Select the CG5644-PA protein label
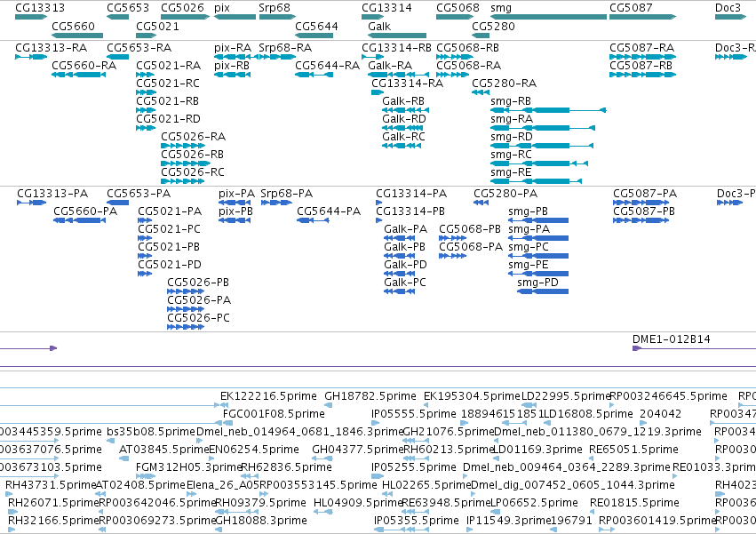756x534 pixels. click(x=329, y=211)
